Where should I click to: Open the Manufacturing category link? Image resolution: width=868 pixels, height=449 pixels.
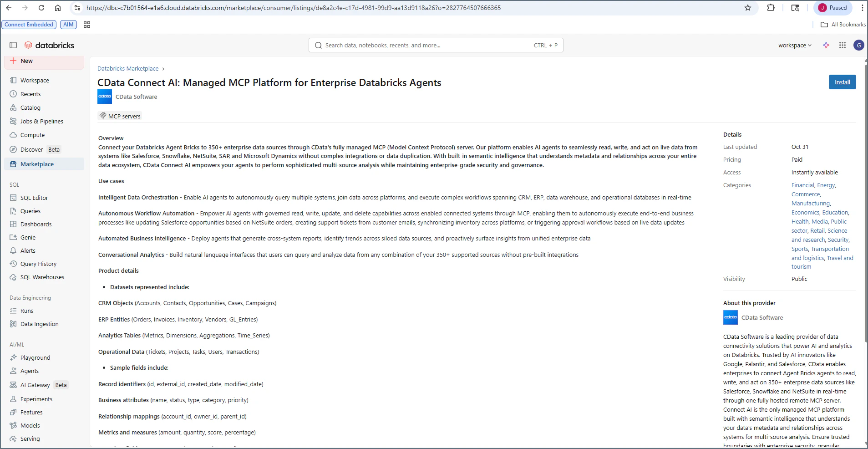tap(810, 203)
